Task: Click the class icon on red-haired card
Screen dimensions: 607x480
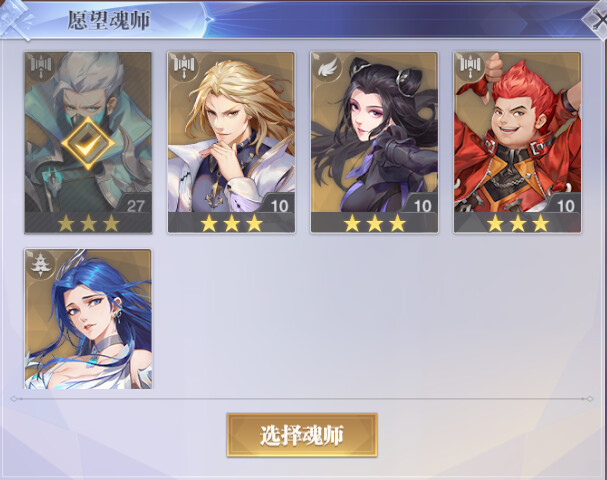Action: click(471, 68)
